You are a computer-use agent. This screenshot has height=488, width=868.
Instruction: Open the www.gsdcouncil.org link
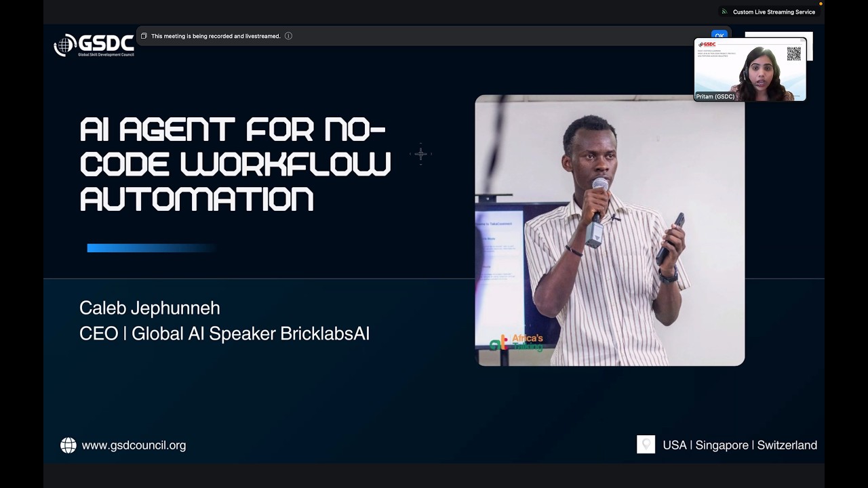click(134, 445)
